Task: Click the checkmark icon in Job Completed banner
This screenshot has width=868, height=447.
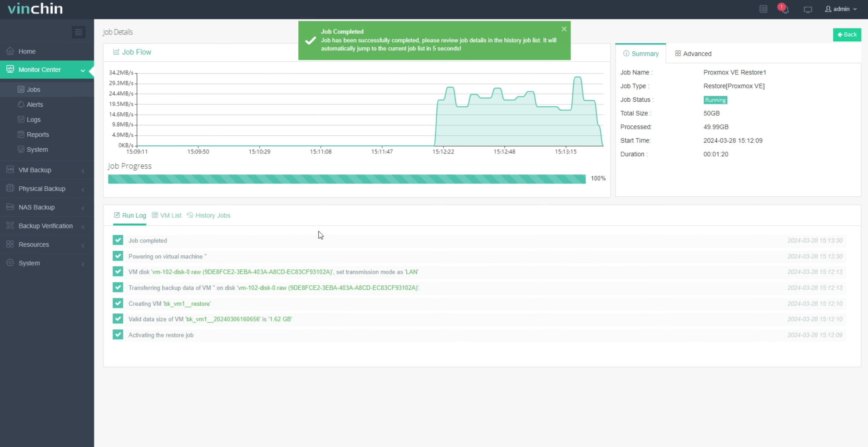Action: (311, 40)
